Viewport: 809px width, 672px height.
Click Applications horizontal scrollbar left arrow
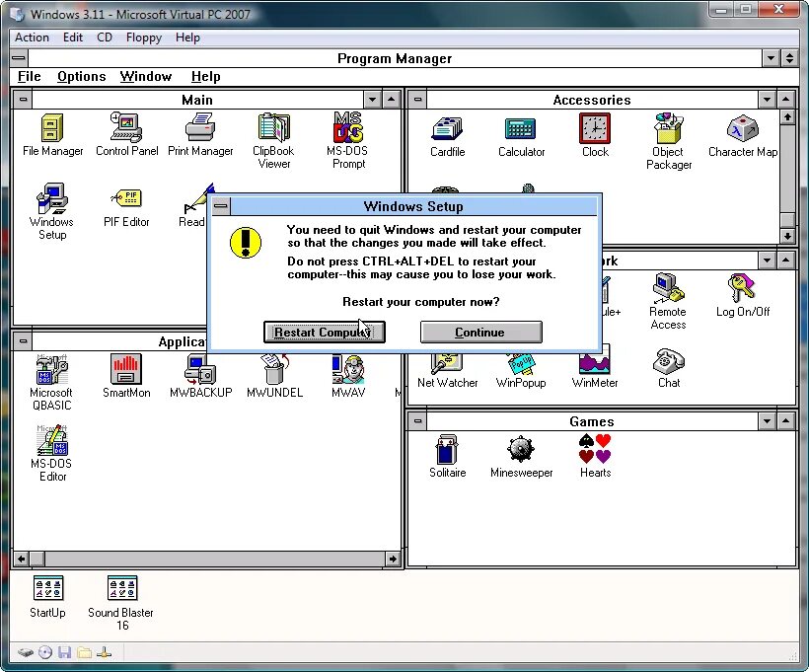[x=21, y=559]
